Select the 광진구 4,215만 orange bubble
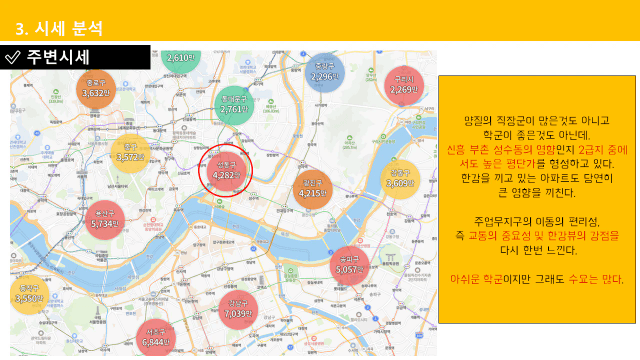Image resolution: width=640 pixels, height=360 pixels. pos(313,189)
